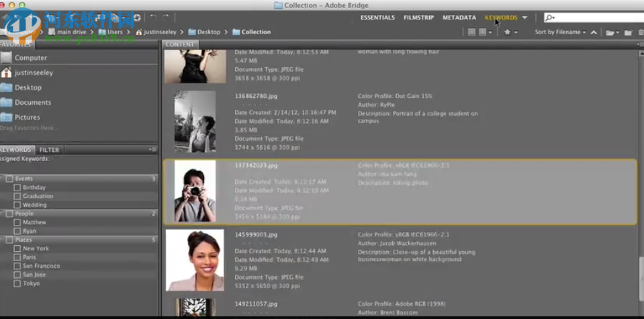Select thumbnail of 145999003.jpg businesswoman
The height and width of the screenshot is (319, 644).
[195, 261]
